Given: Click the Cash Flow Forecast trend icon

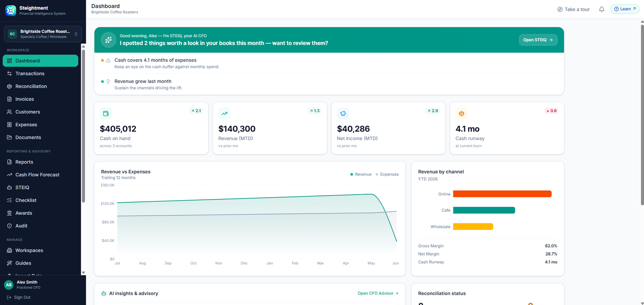Looking at the screenshot, I should point(9,175).
